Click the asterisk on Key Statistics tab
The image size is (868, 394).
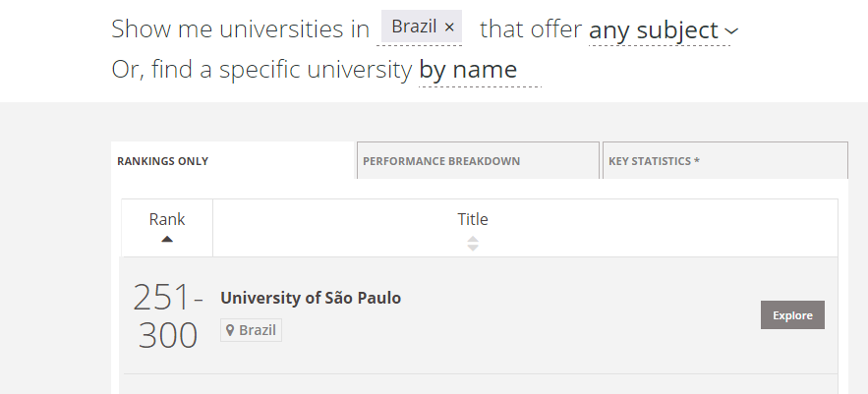pyautogui.click(x=697, y=161)
